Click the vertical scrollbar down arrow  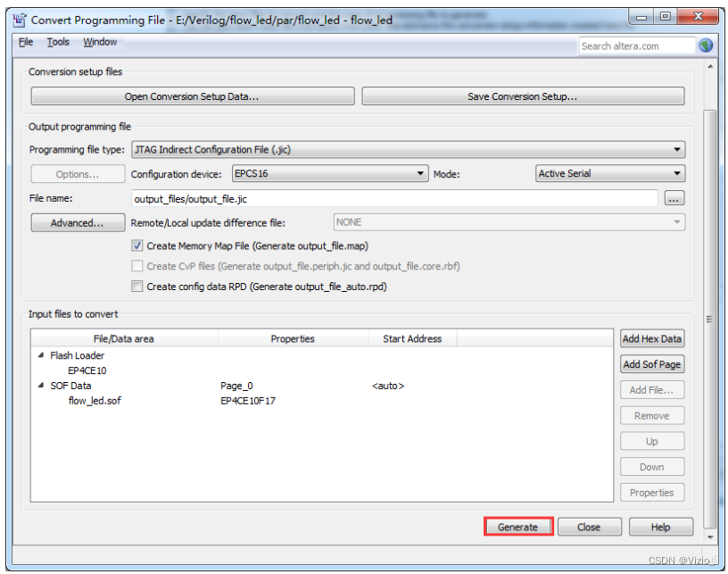(x=710, y=537)
